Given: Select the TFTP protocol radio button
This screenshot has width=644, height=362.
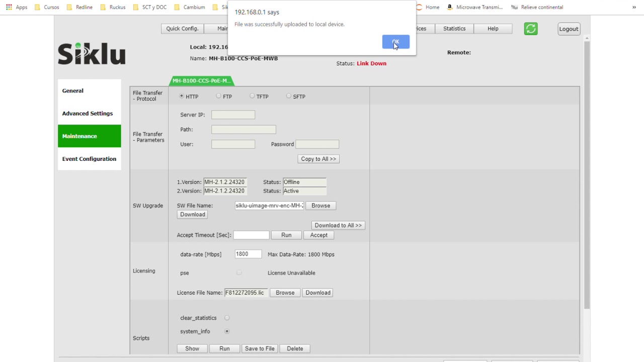Looking at the screenshot, I should click(x=252, y=96).
